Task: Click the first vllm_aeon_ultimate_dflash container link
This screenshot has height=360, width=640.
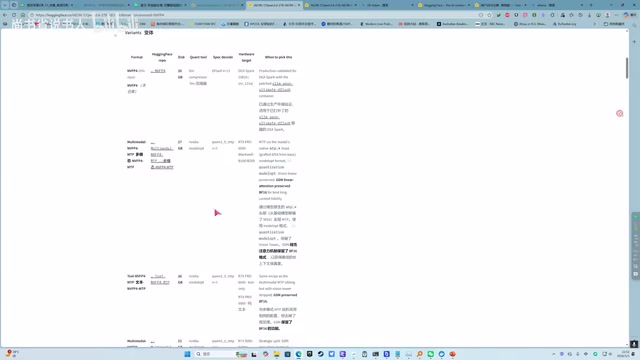Action: [276, 87]
